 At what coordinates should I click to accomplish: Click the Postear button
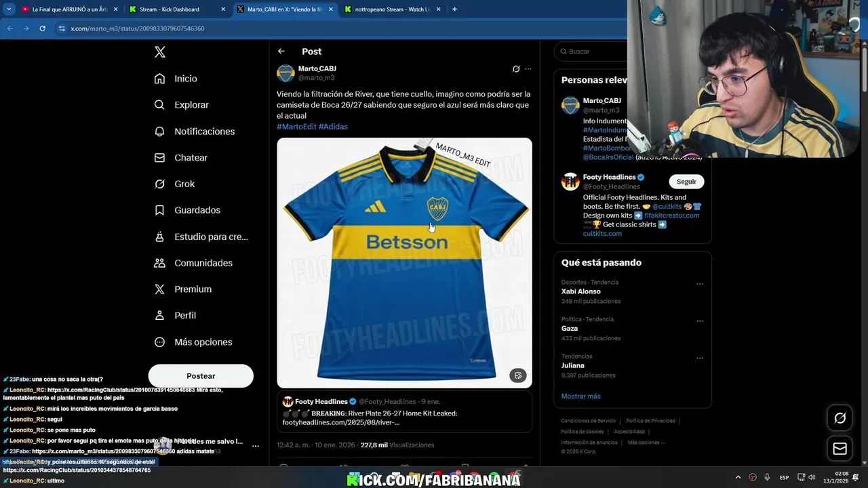pyautogui.click(x=201, y=376)
